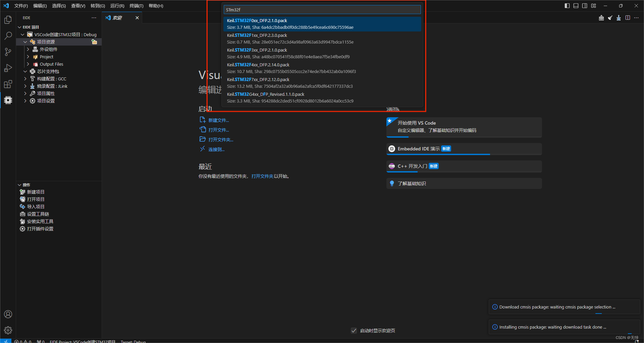Open the 终端(T) menu
The width and height of the screenshot is (644, 343).
pyautogui.click(x=137, y=6)
